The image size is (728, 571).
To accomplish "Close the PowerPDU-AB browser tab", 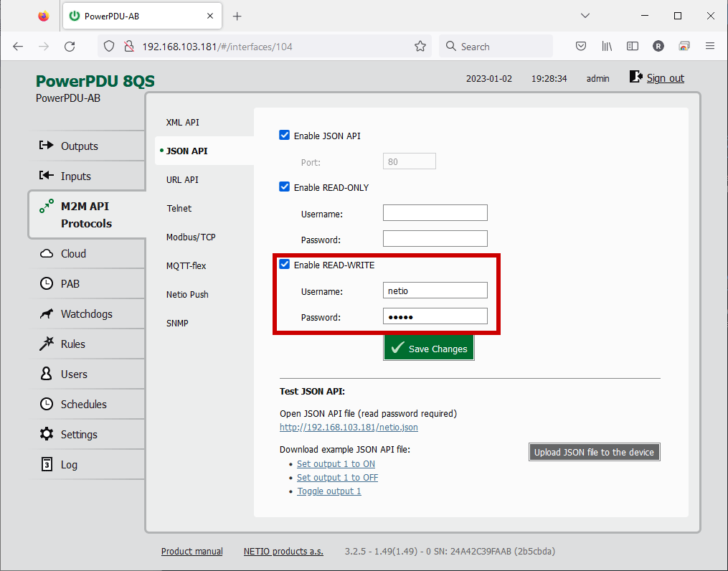I will click(x=210, y=16).
